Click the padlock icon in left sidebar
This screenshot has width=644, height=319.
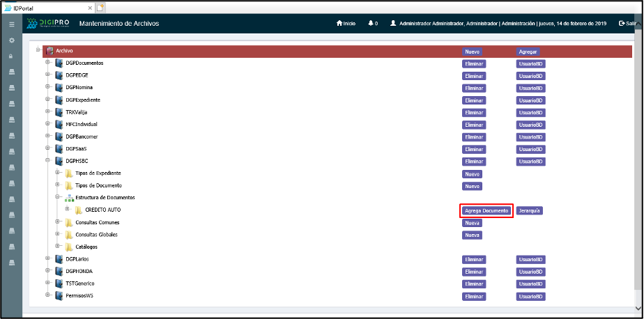tap(11, 56)
